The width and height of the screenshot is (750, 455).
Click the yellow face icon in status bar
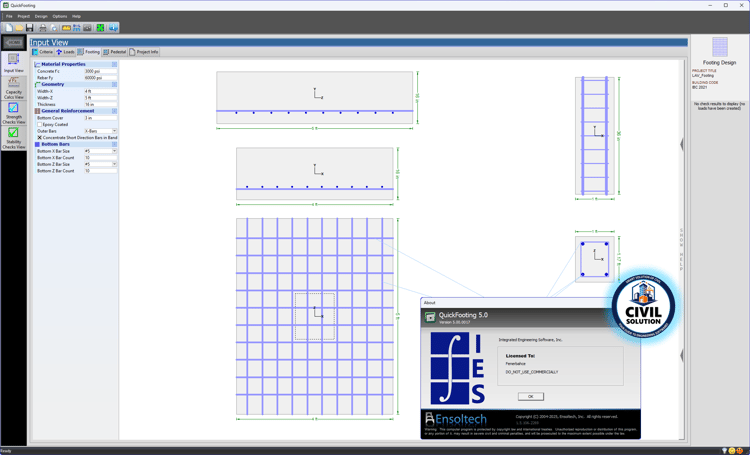coord(732,451)
